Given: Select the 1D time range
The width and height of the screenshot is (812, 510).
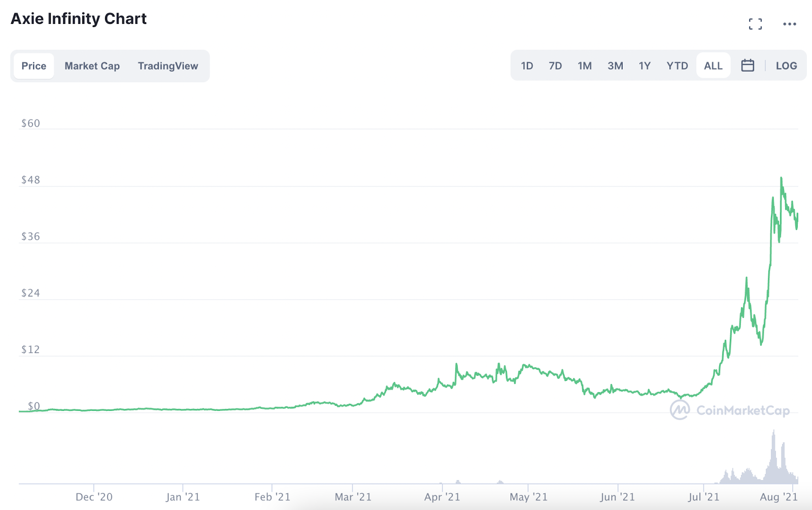Looking at the screenshot, I should tap(527, 66).
